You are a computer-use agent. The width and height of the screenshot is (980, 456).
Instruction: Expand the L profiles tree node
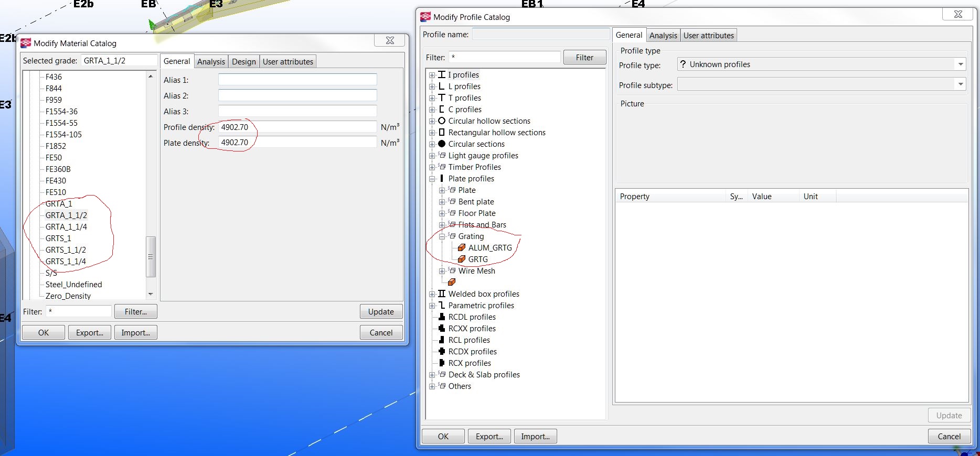point(432,86)
